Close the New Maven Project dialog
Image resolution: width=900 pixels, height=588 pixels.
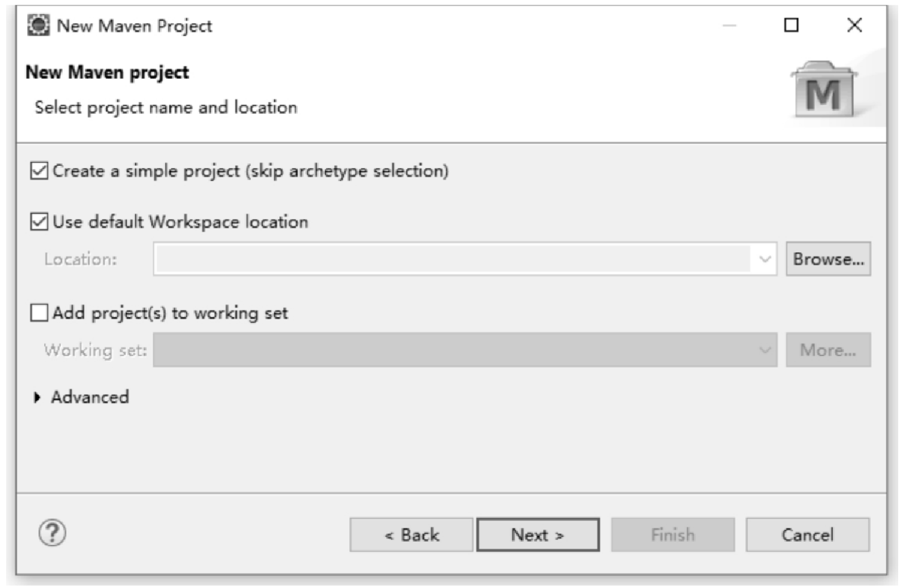coord(854,25)
